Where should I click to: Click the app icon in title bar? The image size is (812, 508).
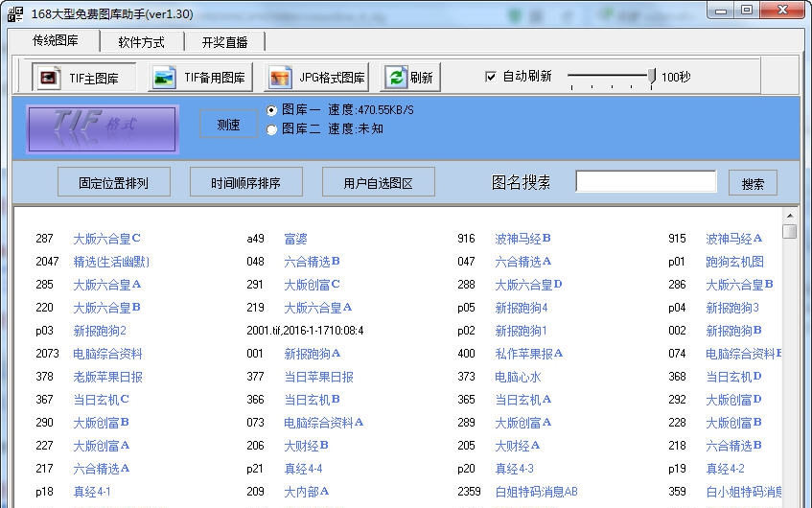point(15,13)
